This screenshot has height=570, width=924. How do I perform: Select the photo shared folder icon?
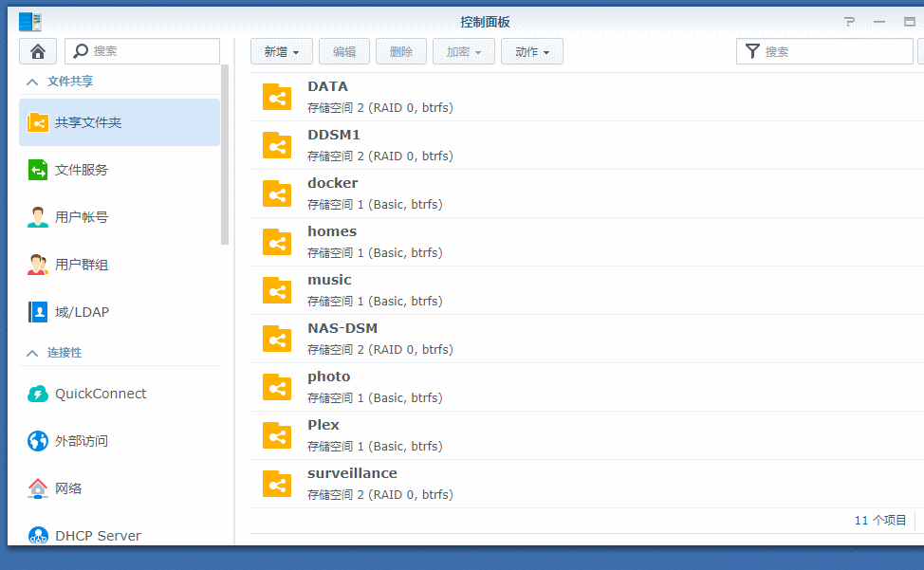(x=277, y=388)
